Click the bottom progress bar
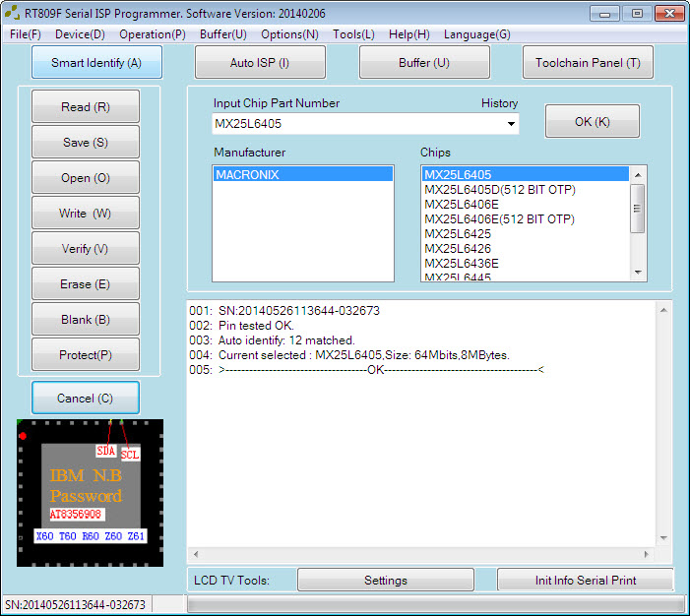The image size is (690, 616). click(436, 603)
